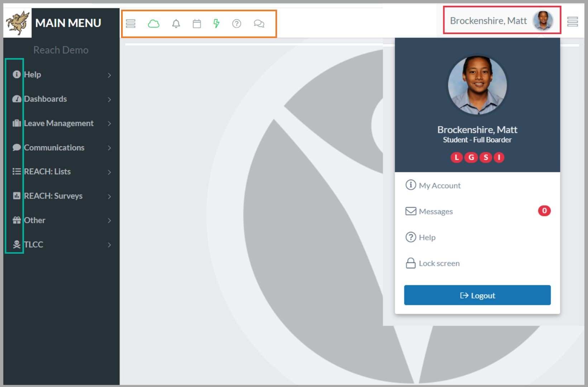Expand the Communications chevron
588x387 pixels.
(x=109, y=148)
